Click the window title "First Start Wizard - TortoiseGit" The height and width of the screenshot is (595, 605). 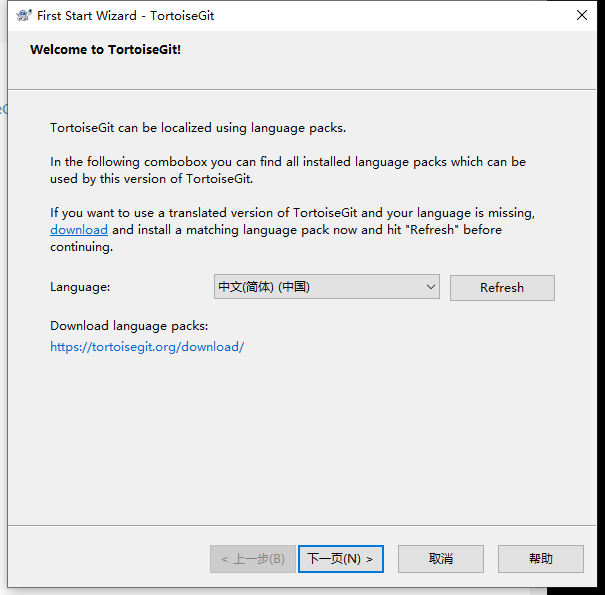click(x=125, y=16)
